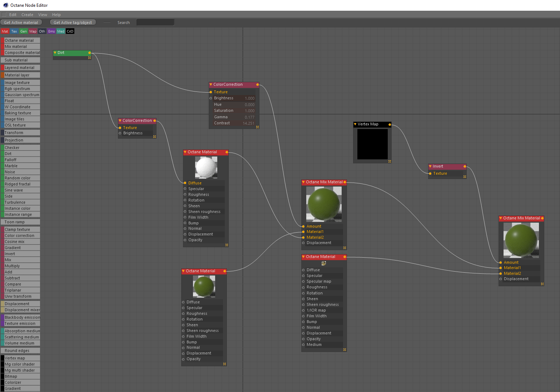Image resolution: width=560 pixels, height=392 pixels.
Task: Click the 1/IOR map input port
Action: [303, 311]
